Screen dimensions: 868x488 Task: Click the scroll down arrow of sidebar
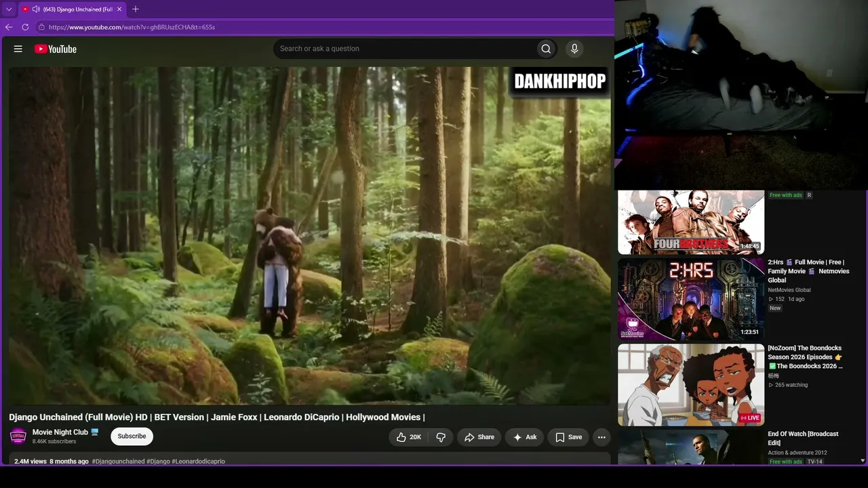[x=863, y=461]
